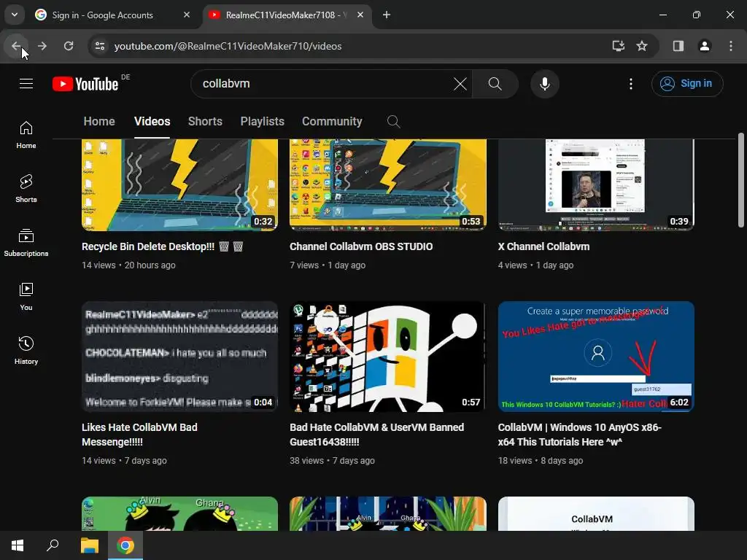This screenshot has height=560, width=747.
Task: Open the Likes Hate CollabVM thumbnail
Action: (x=179, y=356)
